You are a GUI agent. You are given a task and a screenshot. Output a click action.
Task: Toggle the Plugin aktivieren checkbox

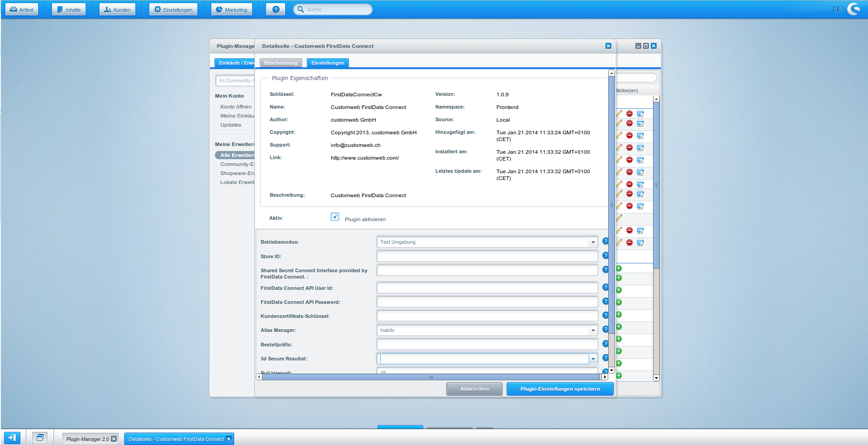pos(335,217)
